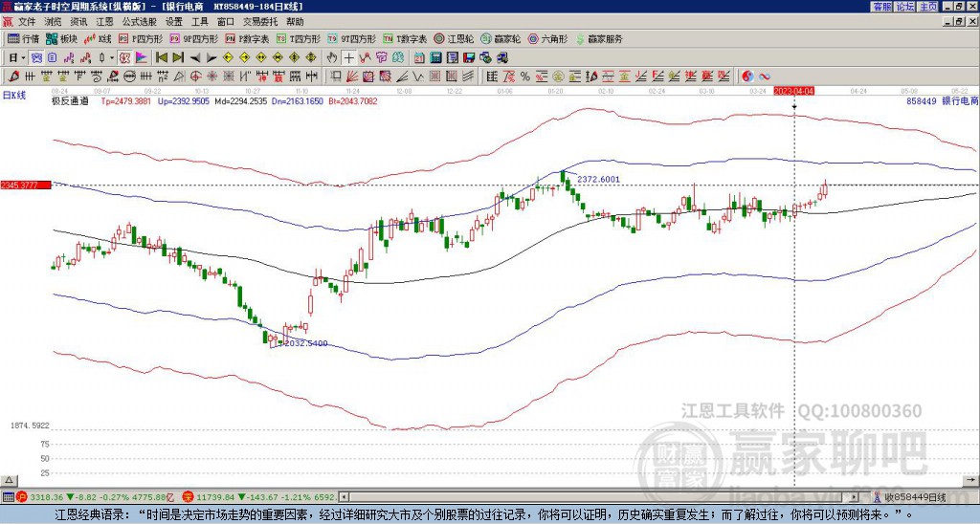Image resolution: width=980 pixels, height=524 pixels.
Task: Click the 日K线 chart label
Action: 14,96
